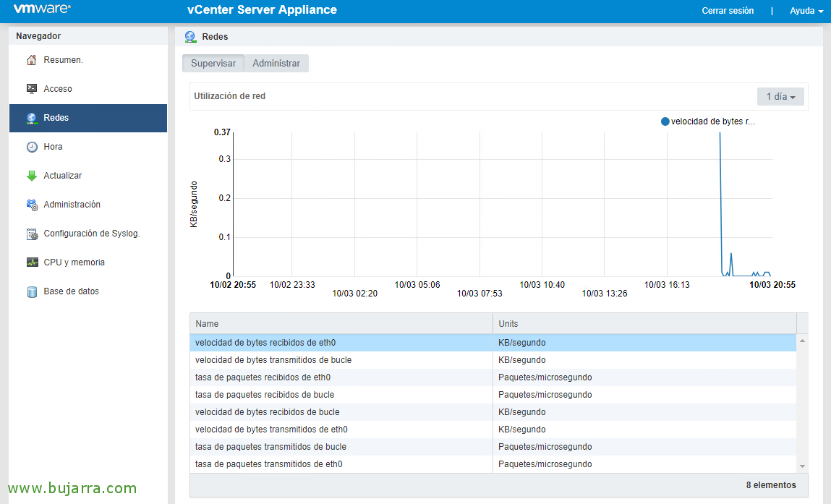Click Cerrar sesión link

point(728,11)
